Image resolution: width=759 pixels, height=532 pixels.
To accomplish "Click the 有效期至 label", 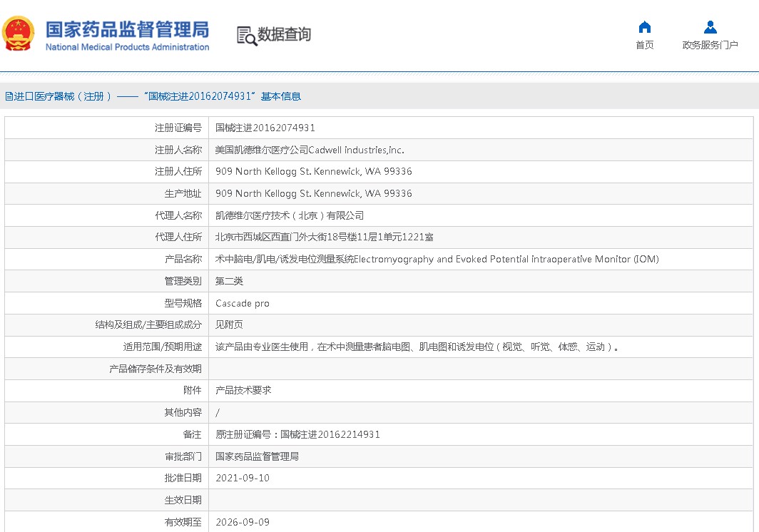I will (183, 522).
